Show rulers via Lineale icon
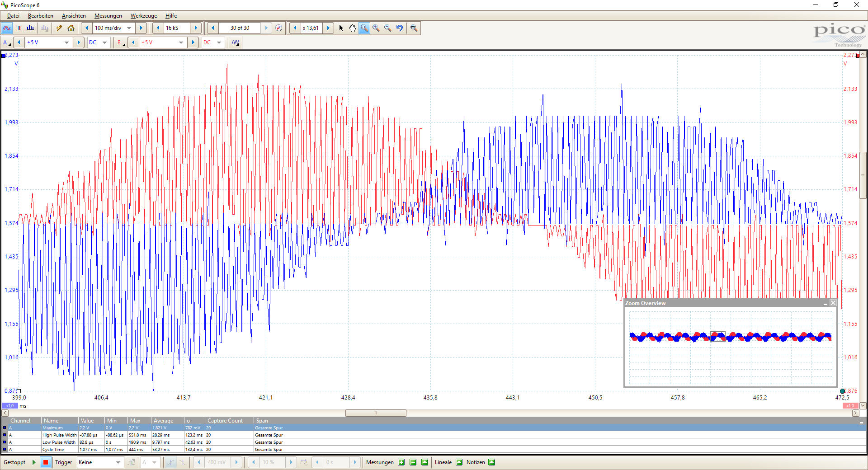The width and height of the screenshot is (868, 470). point(459,462)
